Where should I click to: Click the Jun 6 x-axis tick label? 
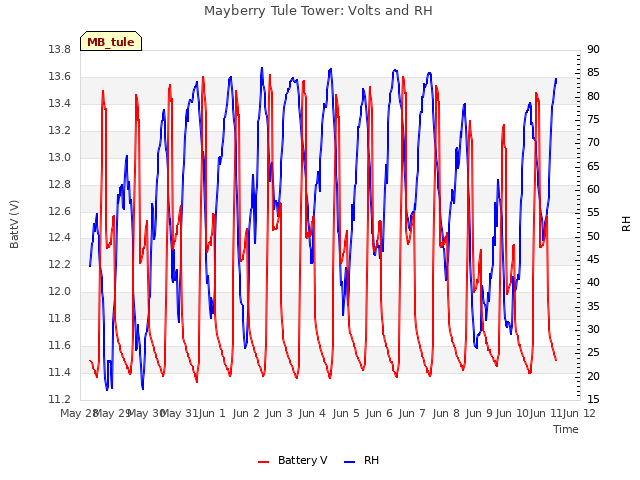click(379, 413)
